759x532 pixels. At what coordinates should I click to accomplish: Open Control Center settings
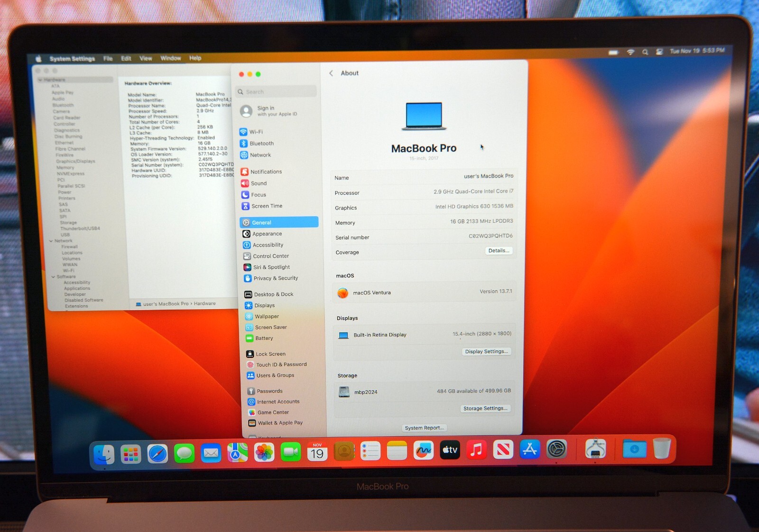[x=266, y=256]
